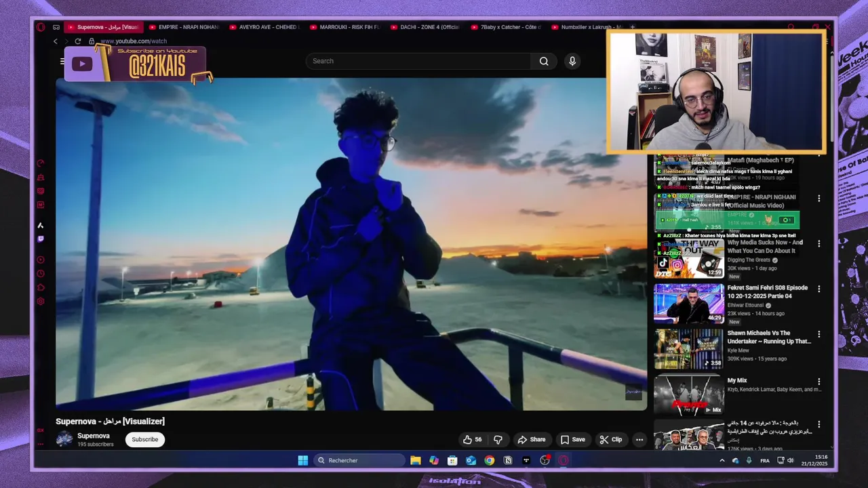The width and height of the screenshot is (868, 488).
Task: Click the Clip button
Action: [611, 439]
